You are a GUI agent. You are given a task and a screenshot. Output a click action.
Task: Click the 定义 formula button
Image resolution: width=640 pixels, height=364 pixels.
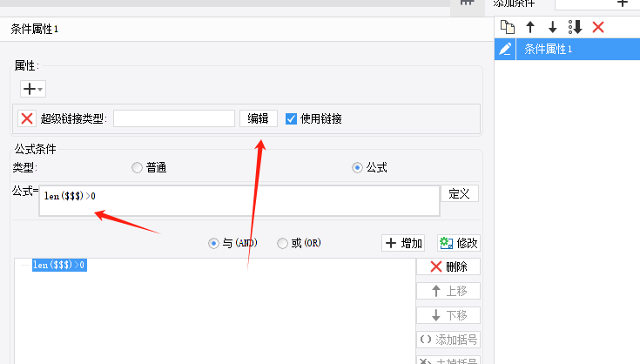[x=460, y=194]
